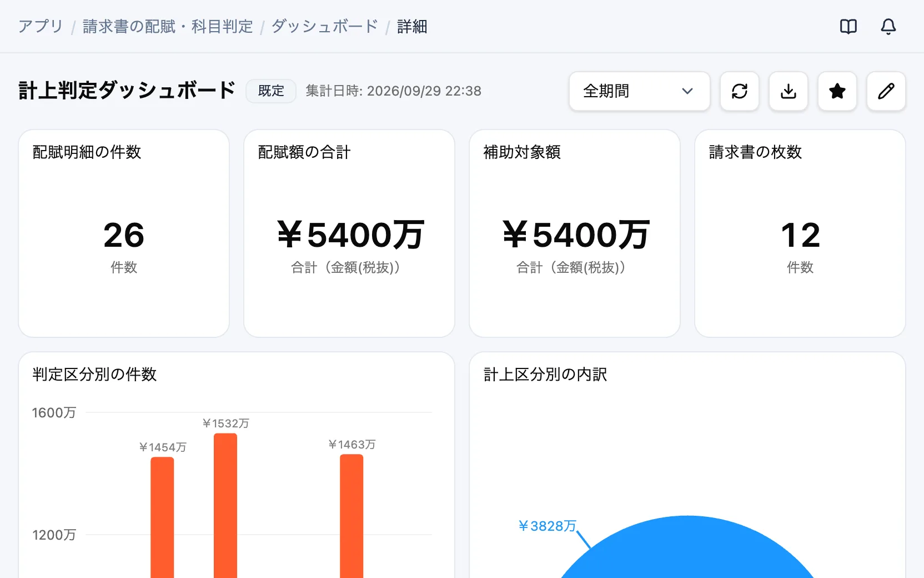The width and height of the screenshot is (924, 578).
Task: Edit the dashboard with the pencil icon
Action: pyautogui.click(x=886, y=91)
